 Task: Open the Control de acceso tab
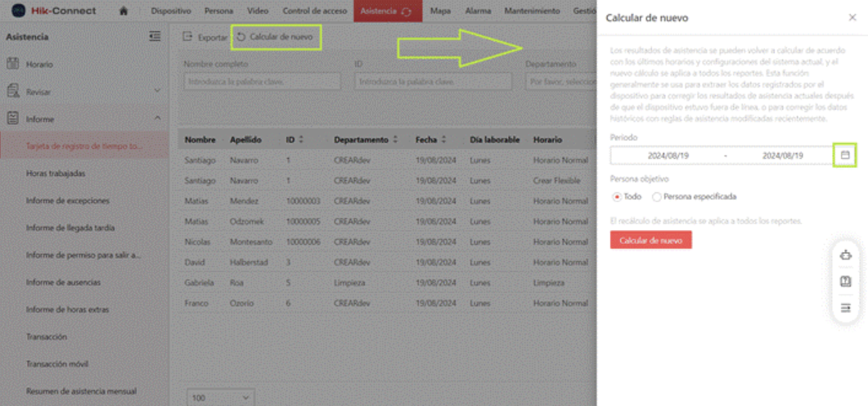(315, 11)
